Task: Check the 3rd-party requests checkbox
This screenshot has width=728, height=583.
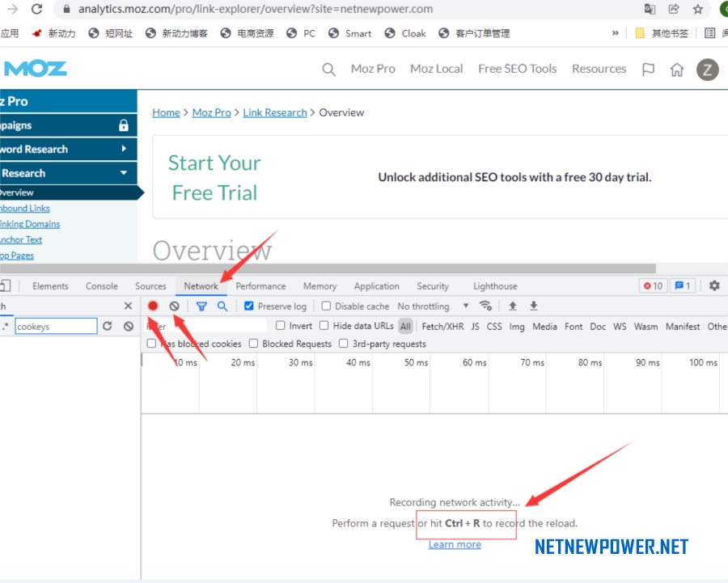Action: [344, 343]
